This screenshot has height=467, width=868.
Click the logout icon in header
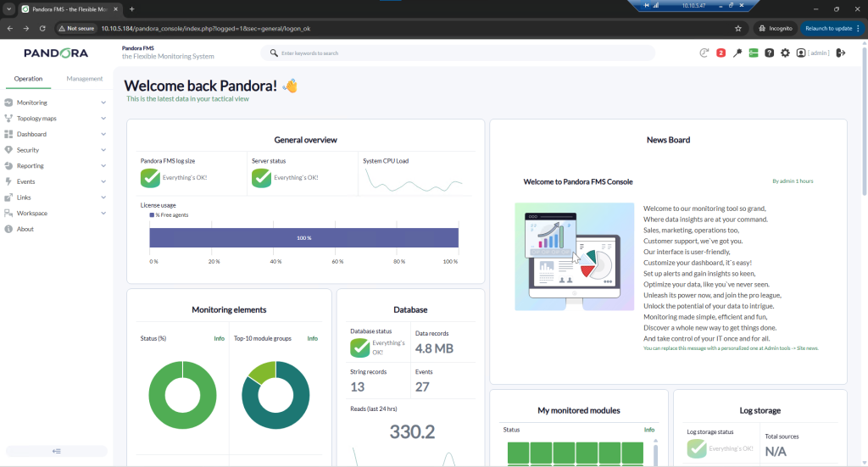click(840, 53)
